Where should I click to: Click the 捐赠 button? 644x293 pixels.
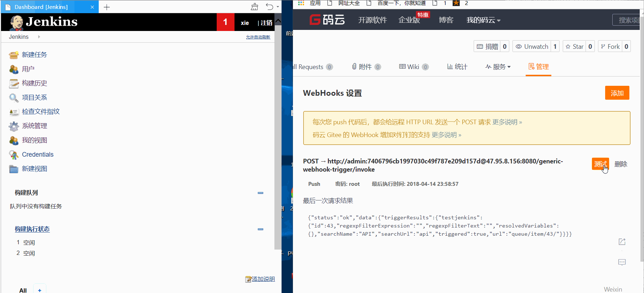[487, 46]
